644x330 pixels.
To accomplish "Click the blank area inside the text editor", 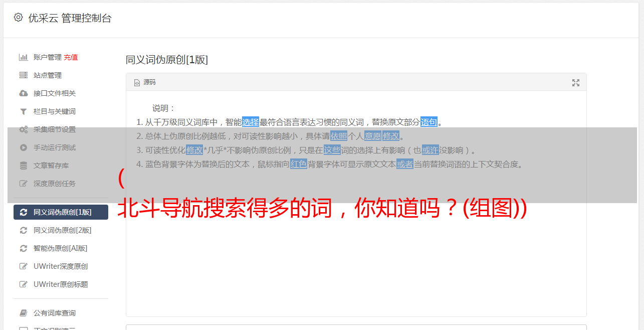I will pyautogui.click(x=356, y=266).
